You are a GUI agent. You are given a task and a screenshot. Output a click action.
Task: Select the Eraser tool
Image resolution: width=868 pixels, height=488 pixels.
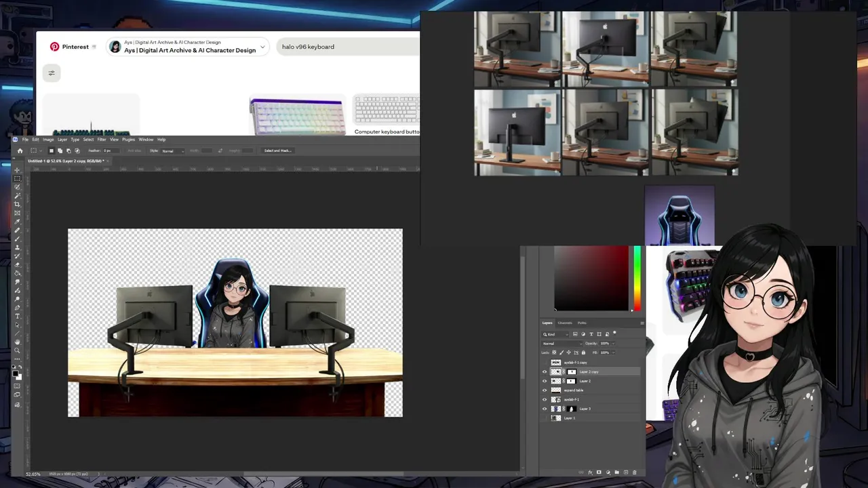[17, 264]
